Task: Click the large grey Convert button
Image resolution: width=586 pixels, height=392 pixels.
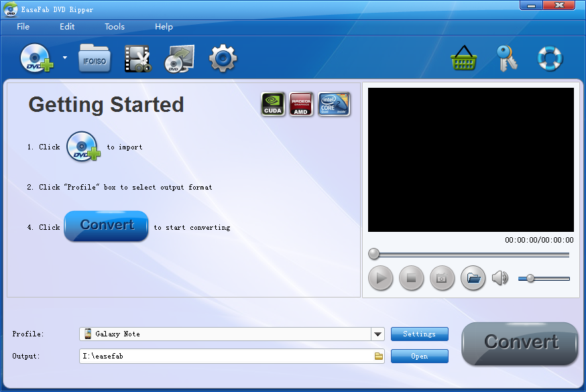Action: [520, 344]
